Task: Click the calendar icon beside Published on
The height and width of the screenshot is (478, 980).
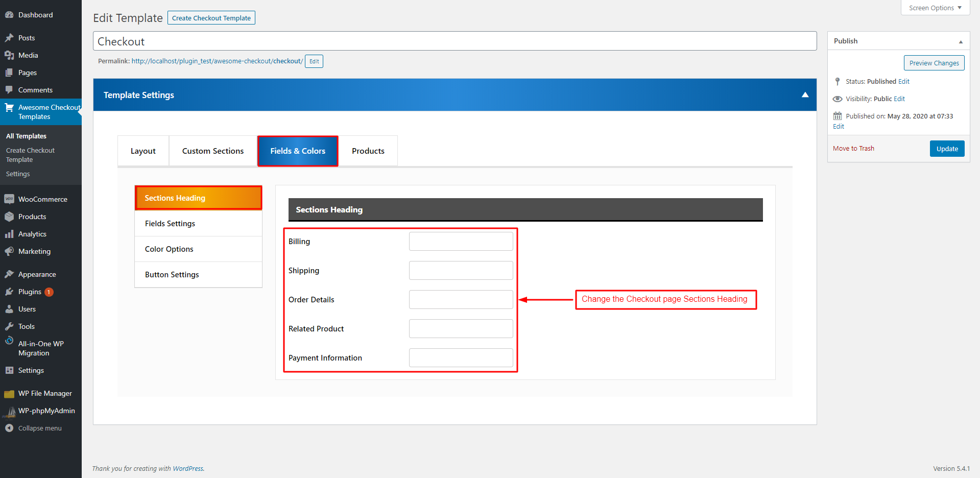Action: pyautogui.click(x=838, y=116)
